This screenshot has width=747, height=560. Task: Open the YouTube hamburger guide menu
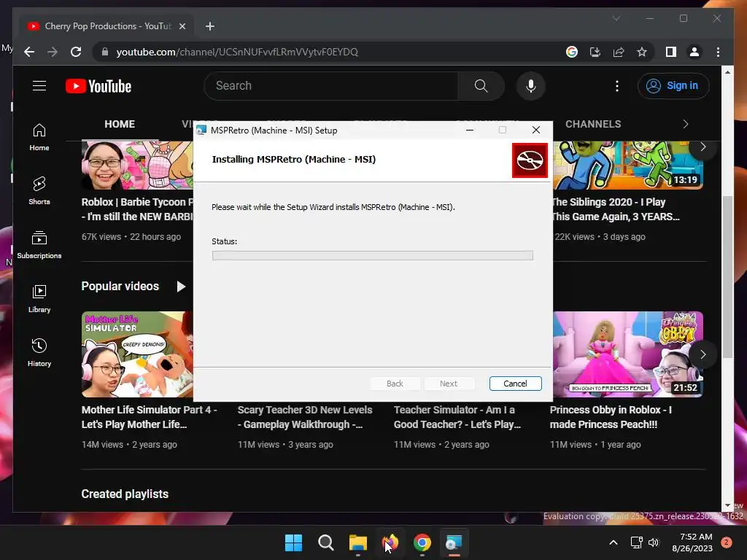39,86
